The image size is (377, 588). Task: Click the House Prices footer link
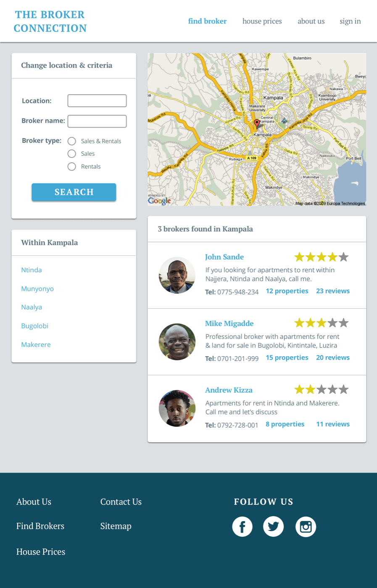[41, 551]
